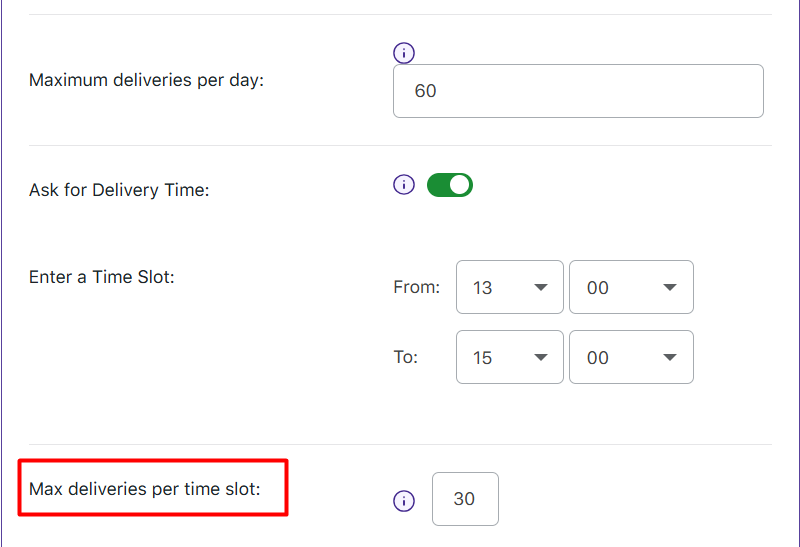800x547 pixels.
Task: Click info icon beside Ask for Delivery Time toggle
Action: pyautogui.click(x=404, y=185)
